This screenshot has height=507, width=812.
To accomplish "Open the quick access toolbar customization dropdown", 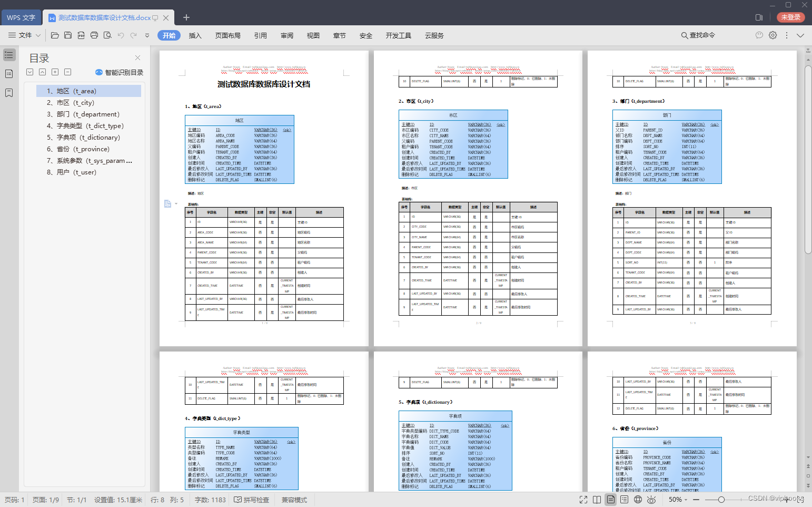I will pos(147,35).
